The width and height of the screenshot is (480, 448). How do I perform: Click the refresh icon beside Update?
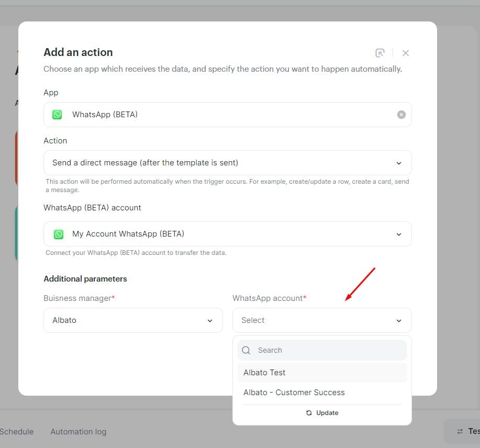(x=309, y=413)
